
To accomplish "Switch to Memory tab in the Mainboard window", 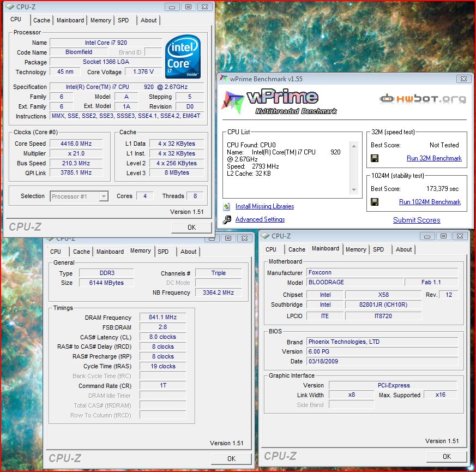I will (356, 250).
